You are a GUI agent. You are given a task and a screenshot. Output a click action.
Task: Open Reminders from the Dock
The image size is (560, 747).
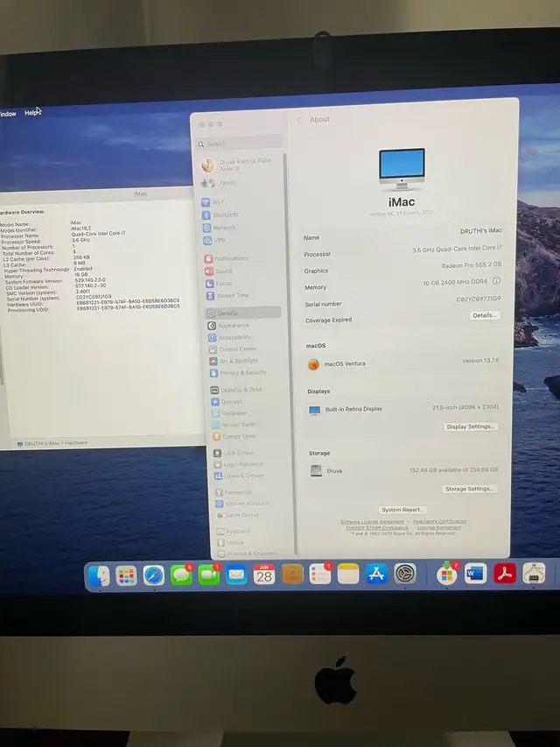click(x=320, y=574)
